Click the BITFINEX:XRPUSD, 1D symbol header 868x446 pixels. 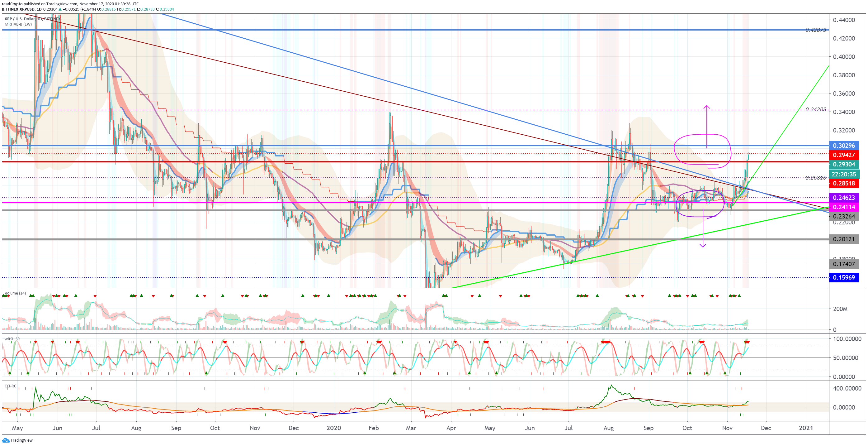pyautogui.click(x=22, y=9)
